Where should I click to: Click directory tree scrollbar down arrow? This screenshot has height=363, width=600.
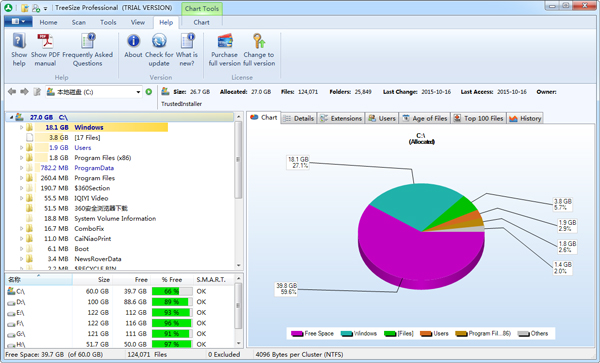[238, 265]
